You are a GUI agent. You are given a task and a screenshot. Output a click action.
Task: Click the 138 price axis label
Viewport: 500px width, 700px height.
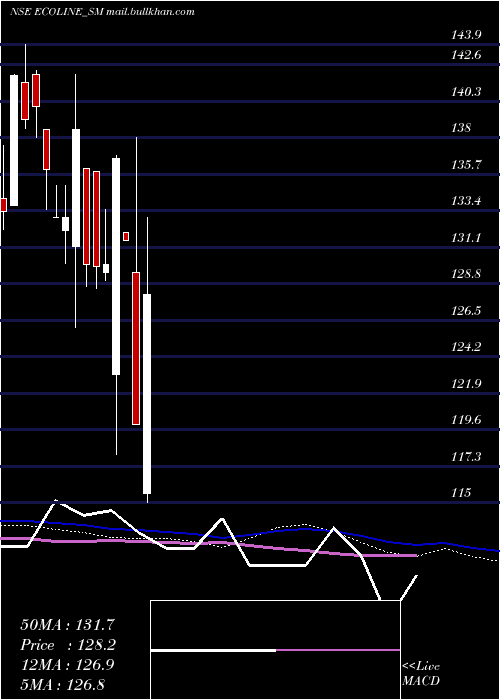coord(461,128)
